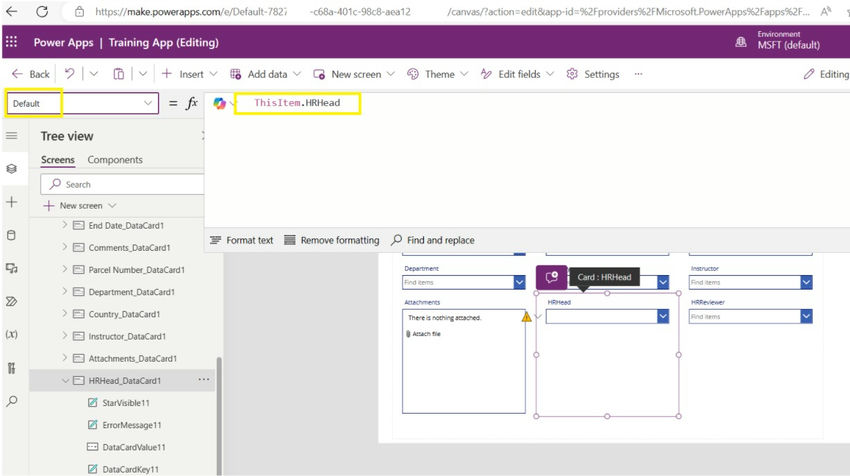Open the Advanced tools pane icon
Image resolution: width=850 pixels, height=476 pixels.
tap(11, 368)
